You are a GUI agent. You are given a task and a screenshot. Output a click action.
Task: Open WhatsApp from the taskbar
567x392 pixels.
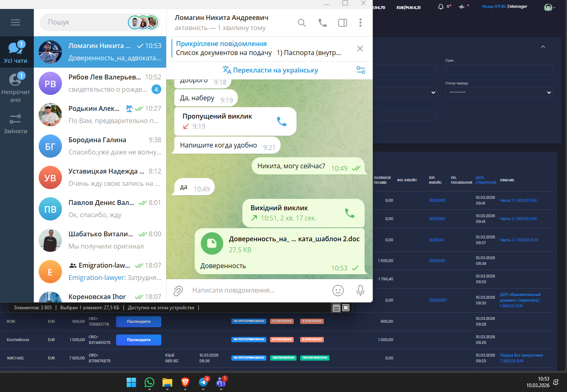(149, 382)
